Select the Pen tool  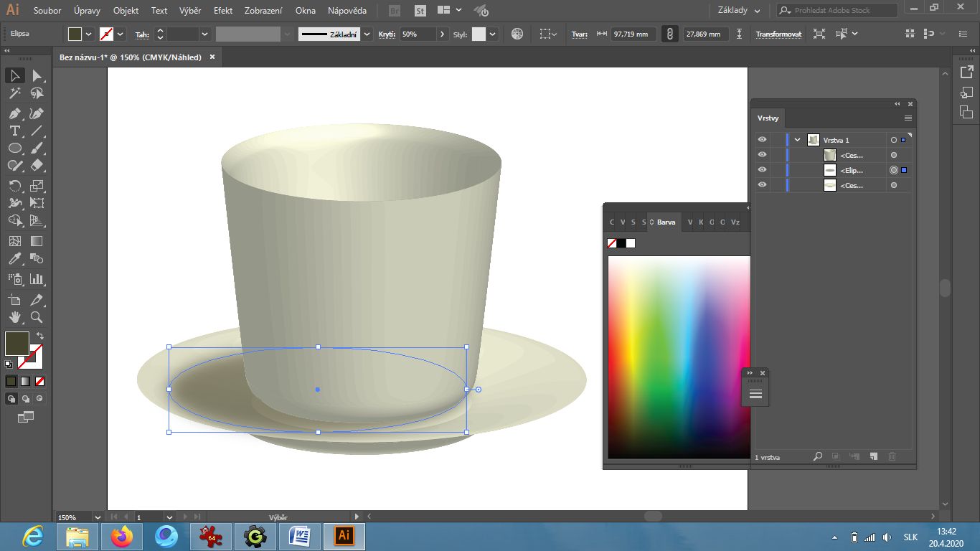[14, 113]
